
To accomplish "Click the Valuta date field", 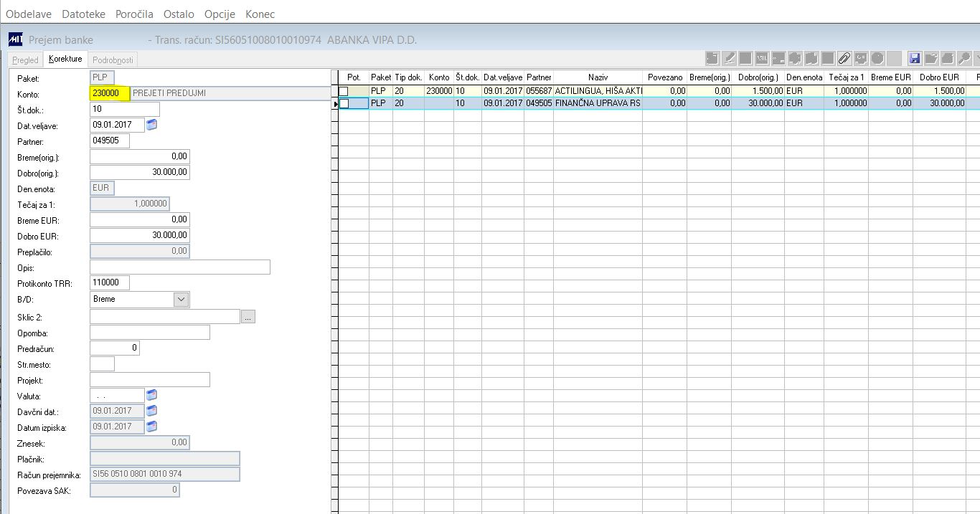I will point(117,396).
